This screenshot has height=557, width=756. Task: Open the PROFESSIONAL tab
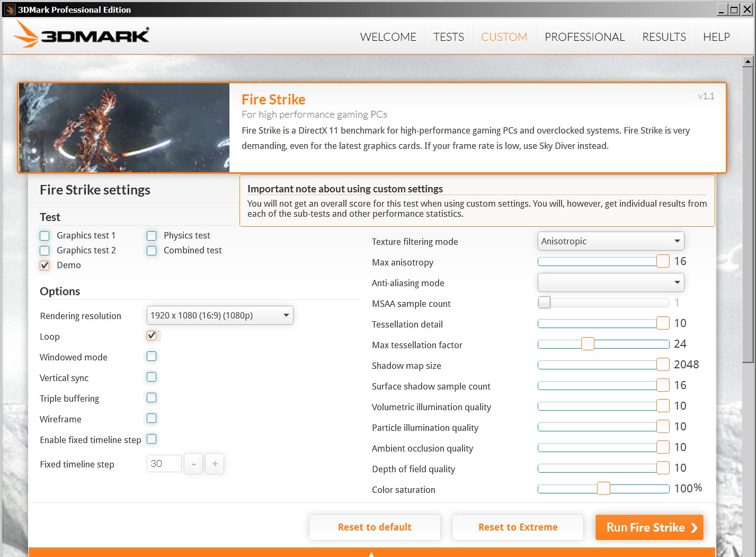point(584,37)
